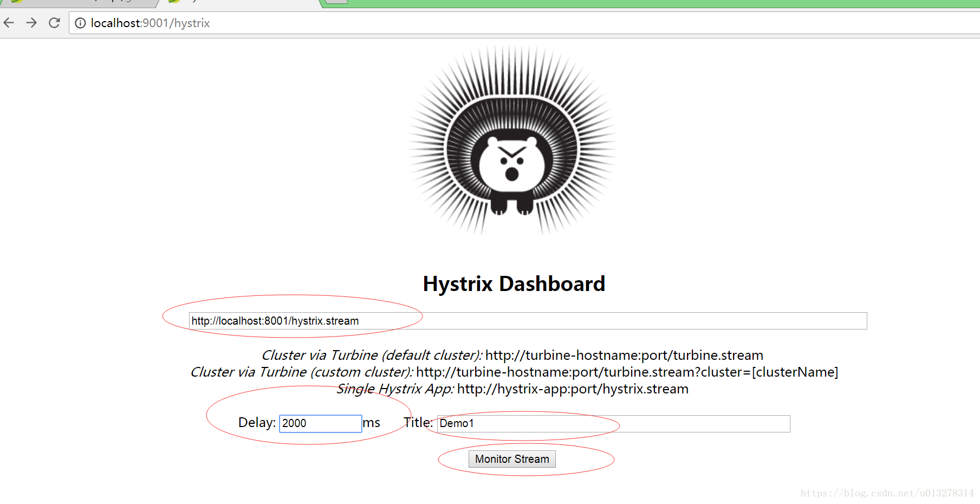Reload the page with the refresh icon
Image resolution: width=980 pixels, height=504 pixels.
click(x=54, y=23)
